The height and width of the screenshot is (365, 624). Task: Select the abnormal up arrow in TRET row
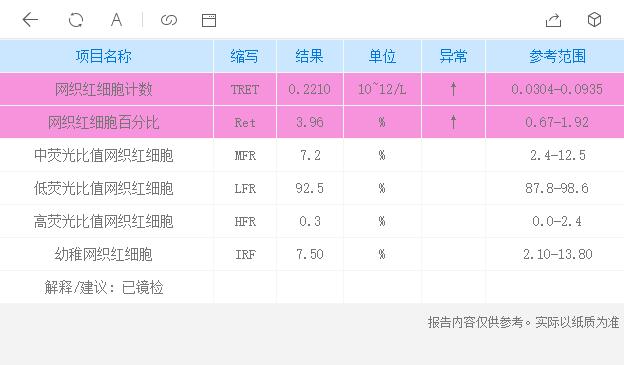tap(453, 89)
